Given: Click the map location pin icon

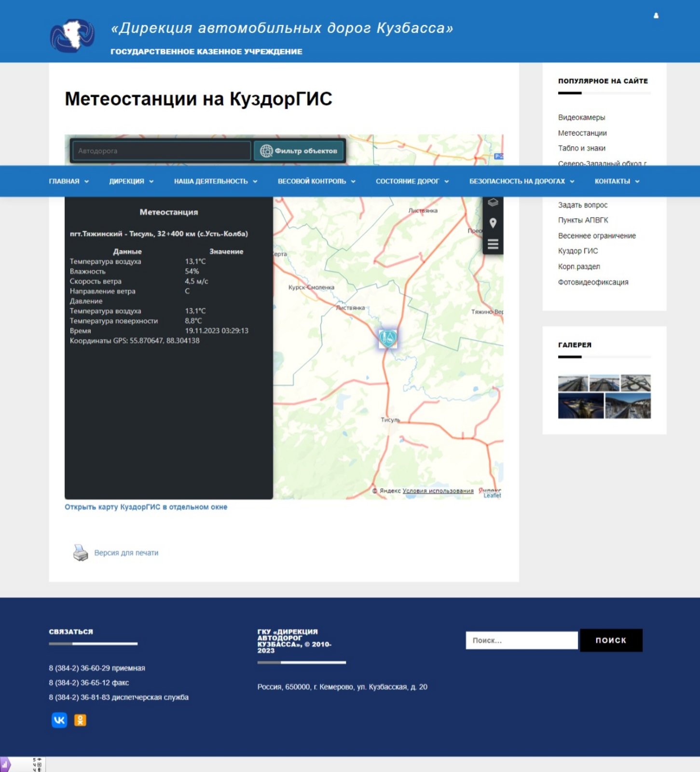Looking at the screenshot, I should click(x=493, y=223).
